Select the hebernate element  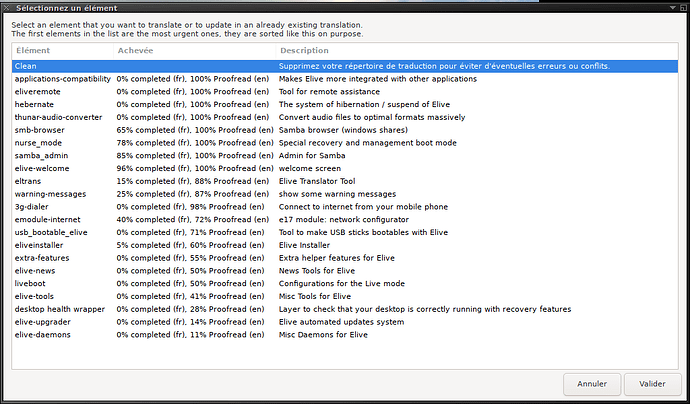[x=34, y=105]
